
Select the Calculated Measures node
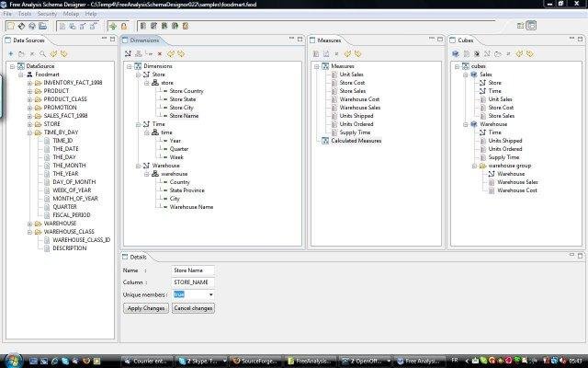pos(356,141)
